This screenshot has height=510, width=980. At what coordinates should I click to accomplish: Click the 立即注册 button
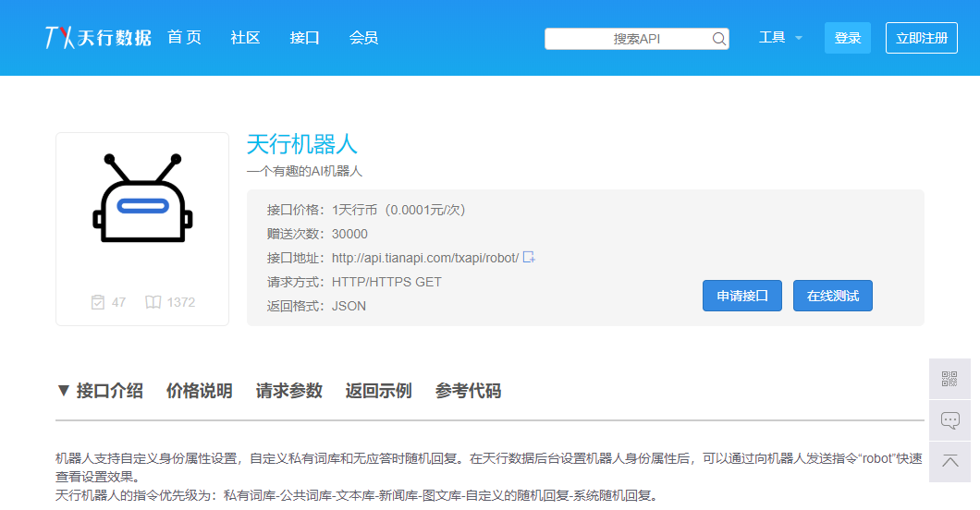[x=921, y=38]
